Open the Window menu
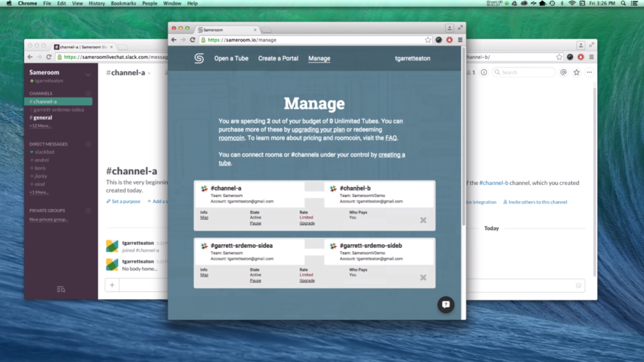The width and height of the screenshot is (644, 362). [x=172, y=3]
